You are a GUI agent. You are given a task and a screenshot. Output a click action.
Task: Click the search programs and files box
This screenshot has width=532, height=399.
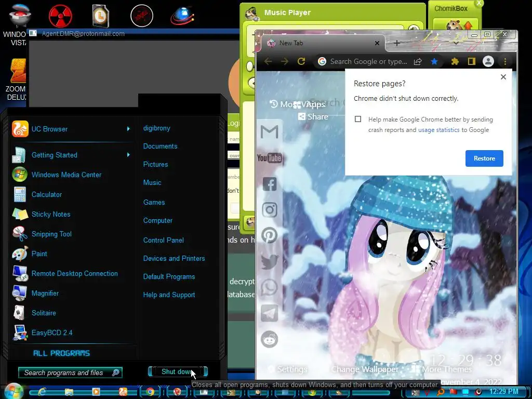coord(70,373)
